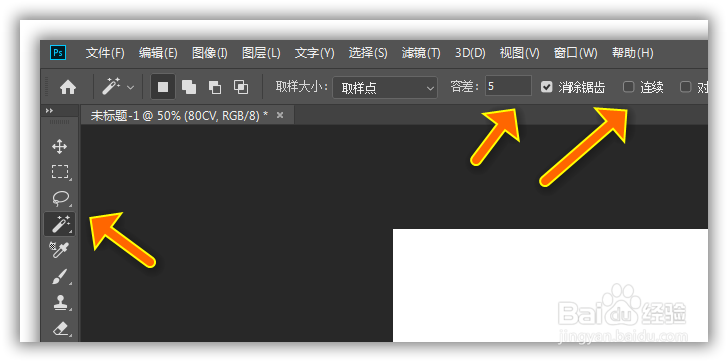This screenshot has width=728, height=362.
Task: Choose New Selection mode icon
Action: [163, 87]
